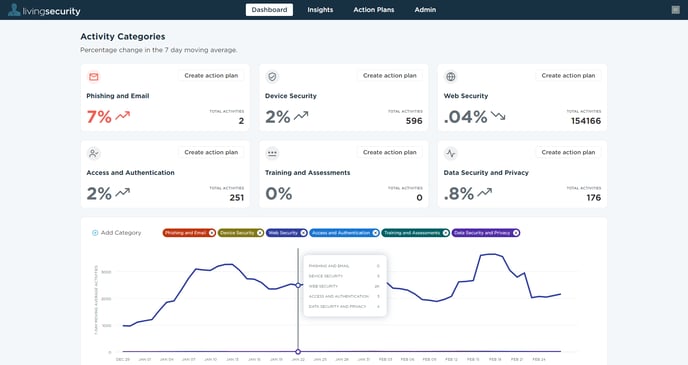Remove the Device Security chart tag
This screenshot has width=688, height=365.
tap(260, 233)
